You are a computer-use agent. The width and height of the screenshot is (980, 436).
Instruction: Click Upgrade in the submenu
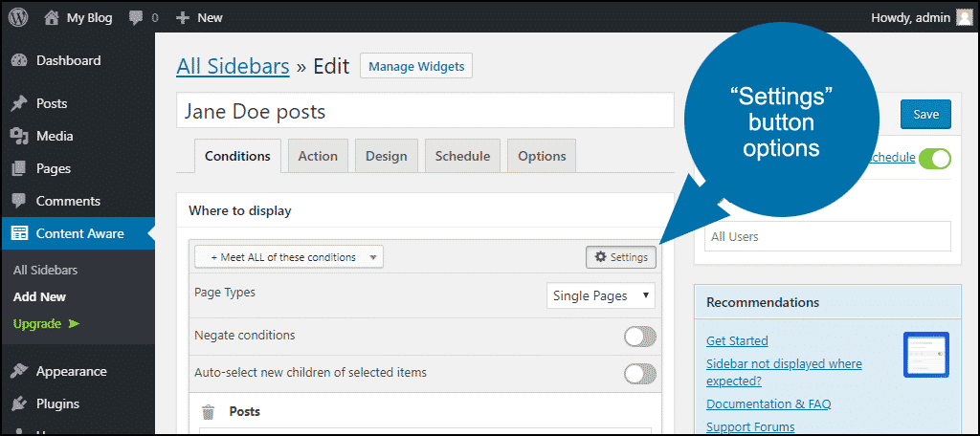[37, 323]
